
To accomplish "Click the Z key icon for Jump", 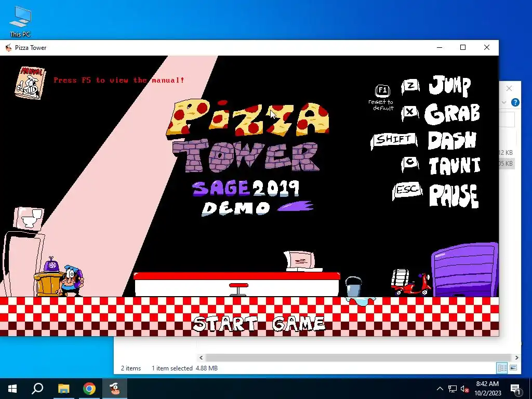I will pos(410,86).
